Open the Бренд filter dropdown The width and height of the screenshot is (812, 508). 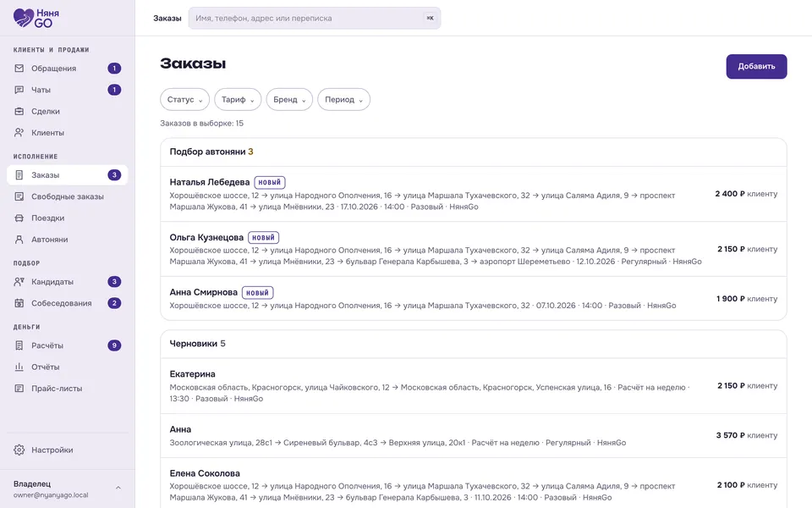click(289, 100)
